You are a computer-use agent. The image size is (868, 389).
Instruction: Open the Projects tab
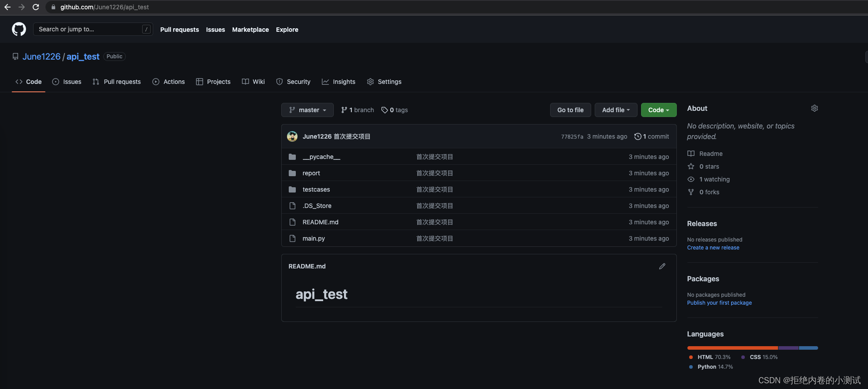pos(213,82)
